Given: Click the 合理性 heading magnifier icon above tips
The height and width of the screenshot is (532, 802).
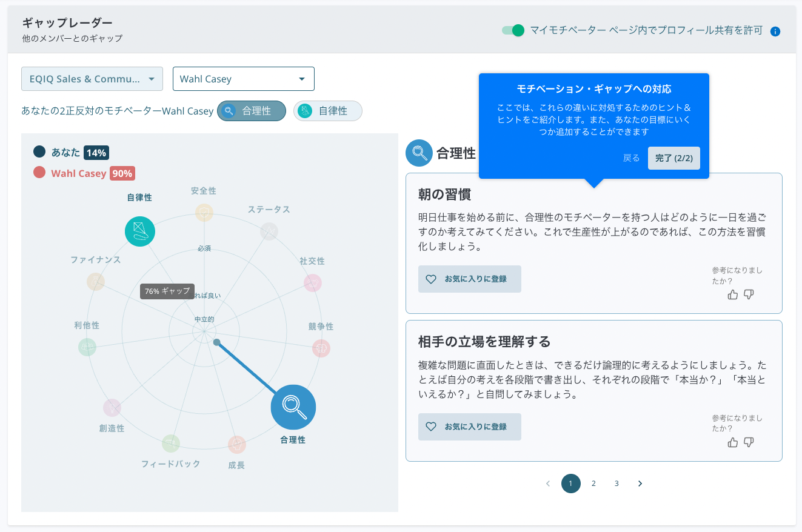Looking at the screenshot, I should click(419, 153).
